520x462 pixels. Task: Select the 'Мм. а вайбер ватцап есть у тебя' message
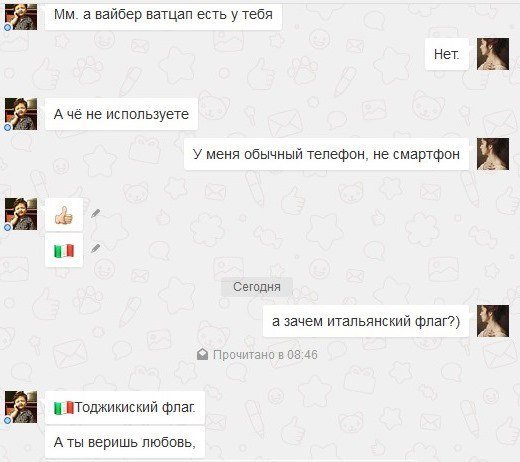[163, 15]
